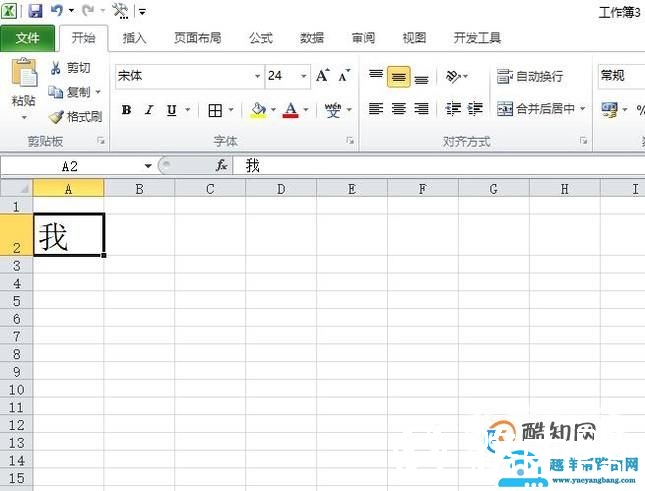The height and width of the screenshot is (491, 645).
Task: Click the red font color A
Action: [x=291, y=110]
